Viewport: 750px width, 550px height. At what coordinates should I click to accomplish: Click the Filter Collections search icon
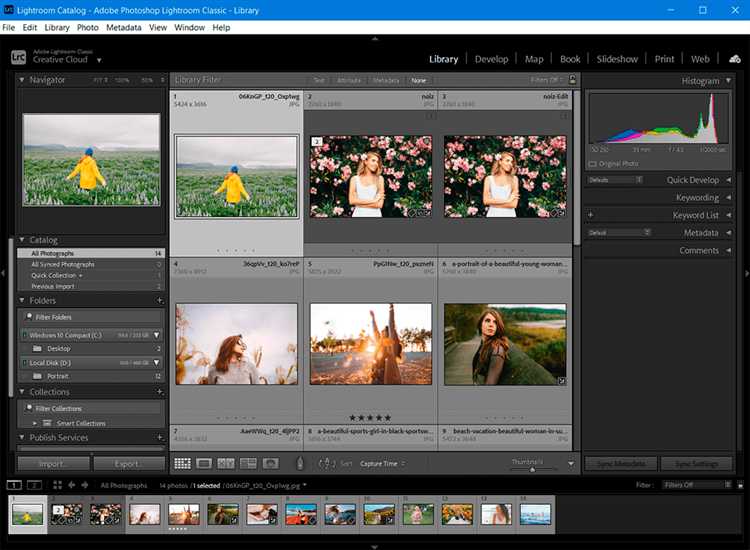[x=29, y=408]
